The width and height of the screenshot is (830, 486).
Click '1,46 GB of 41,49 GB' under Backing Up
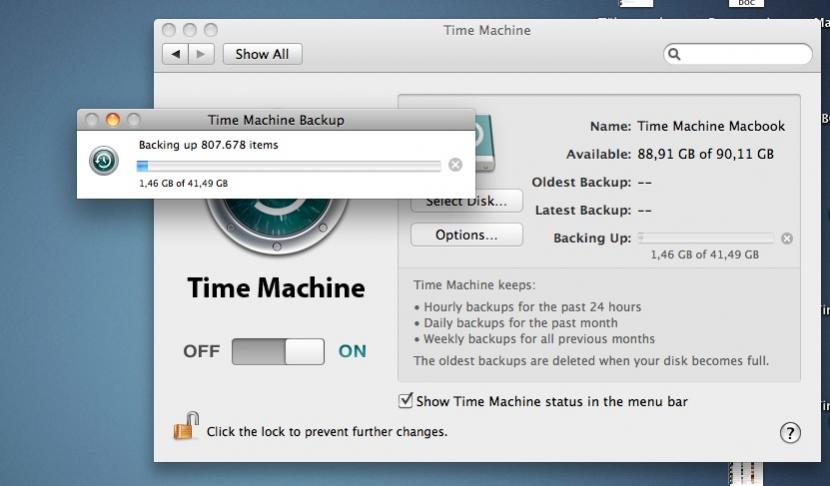(705, 255)
